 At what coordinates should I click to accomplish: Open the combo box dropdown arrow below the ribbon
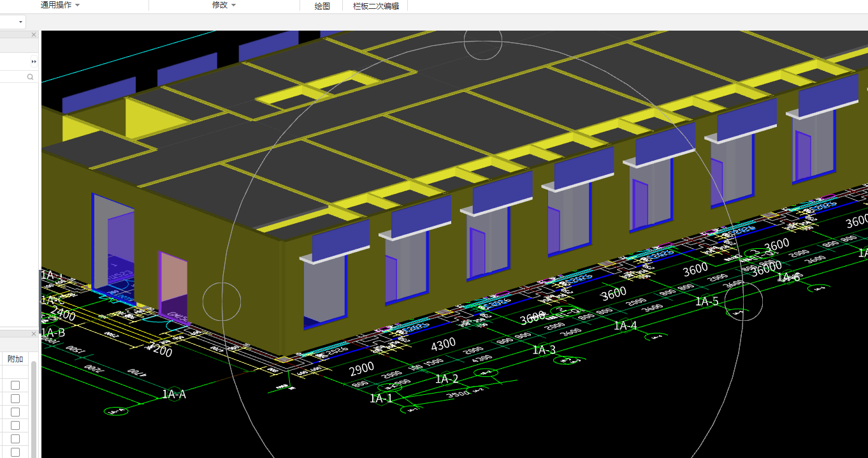(21, 22)
